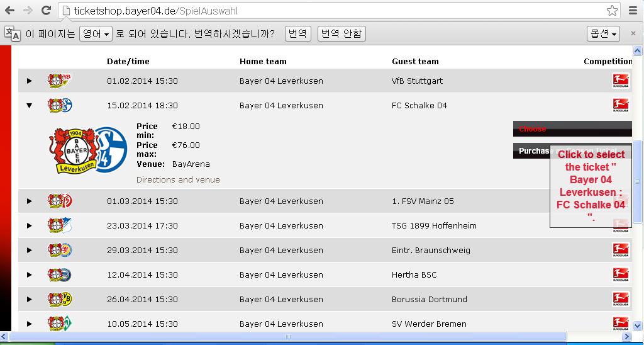Image resolution: width=644 pixels, height=345 pixels.
Task: Click the address bar URL field
Action: click(x=339, y=11)
